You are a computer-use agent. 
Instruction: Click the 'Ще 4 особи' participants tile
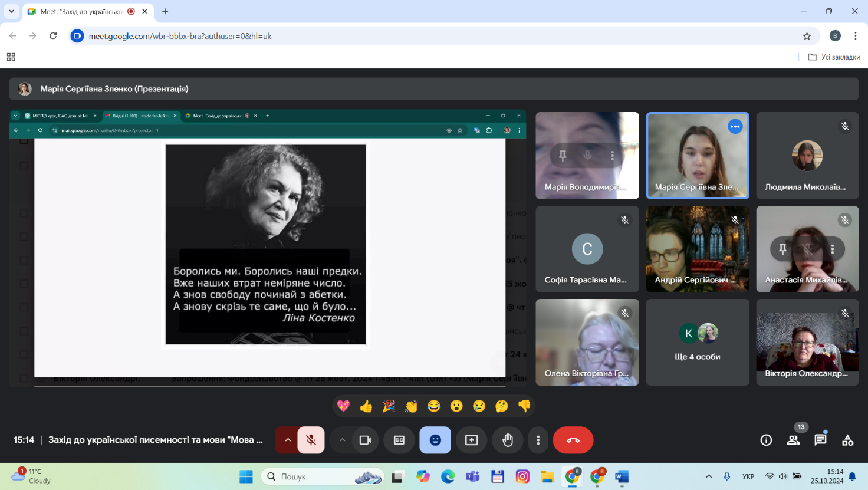pos(698,343)
